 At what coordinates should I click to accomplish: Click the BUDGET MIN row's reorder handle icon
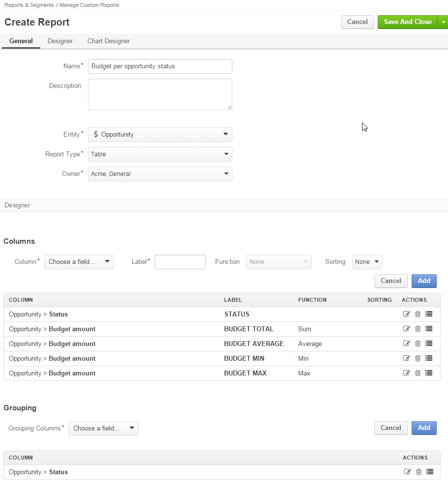click(x=429, y=358)
